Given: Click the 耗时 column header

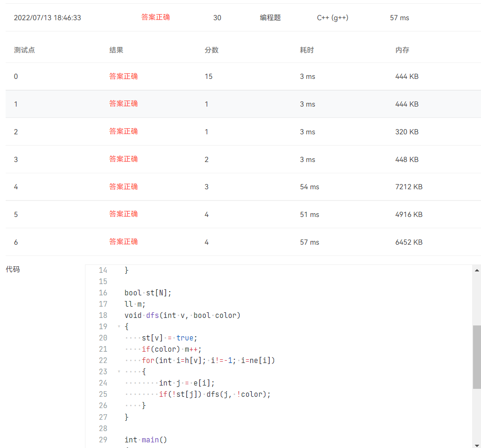Looking at the screenshot, I should click(307, 50).
